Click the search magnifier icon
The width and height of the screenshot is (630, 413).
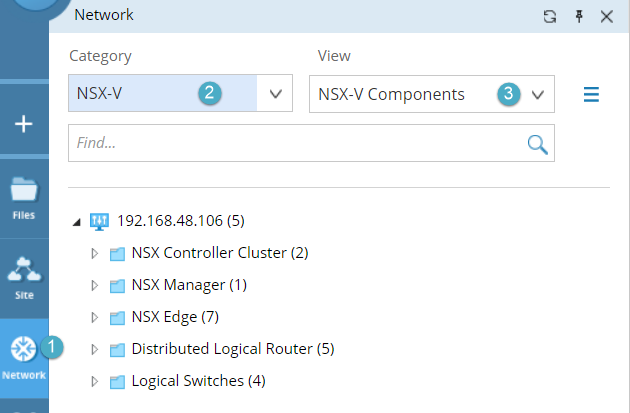click(x=537, y=144)
